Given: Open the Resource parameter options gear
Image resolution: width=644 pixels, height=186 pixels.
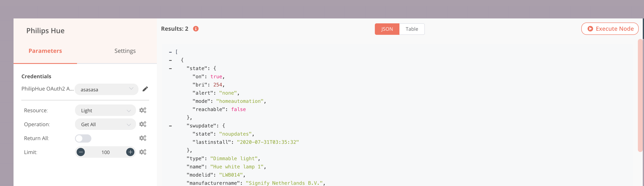Looking at the screenshot, I should pyautogui.click(x=143, y=110).
